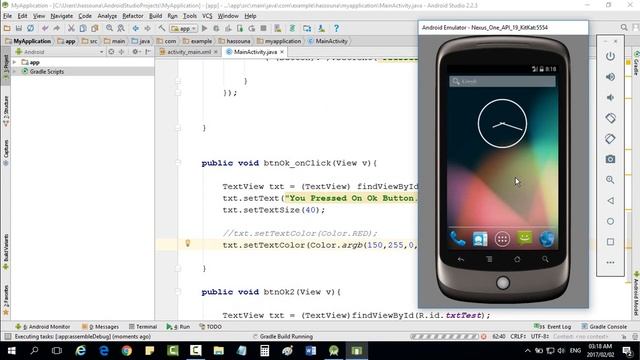Switch to the activity_main.xml tab
The height and width of the screenshot is (360, 640).
pyautogui.click(x=189, y=52)
